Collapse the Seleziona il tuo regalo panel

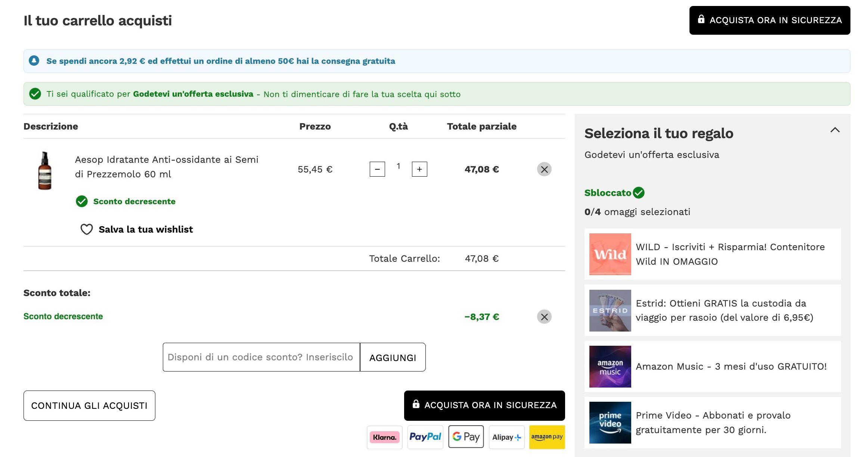835,130
